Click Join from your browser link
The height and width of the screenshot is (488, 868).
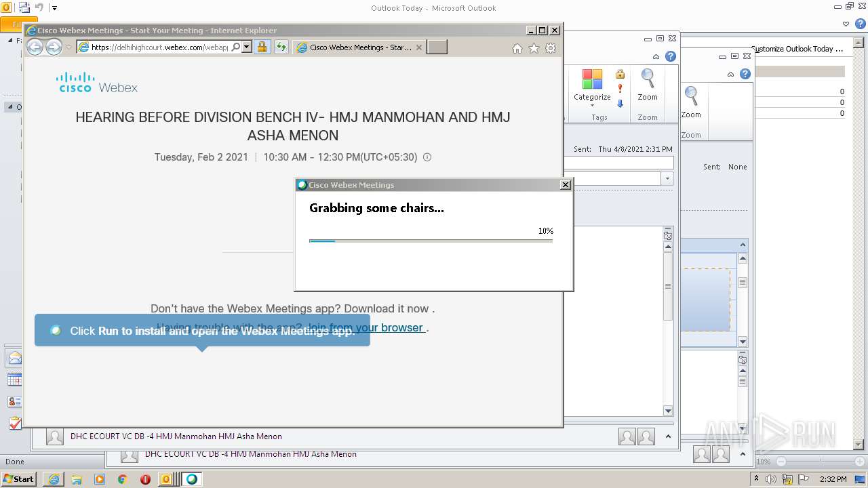point(366,327)
